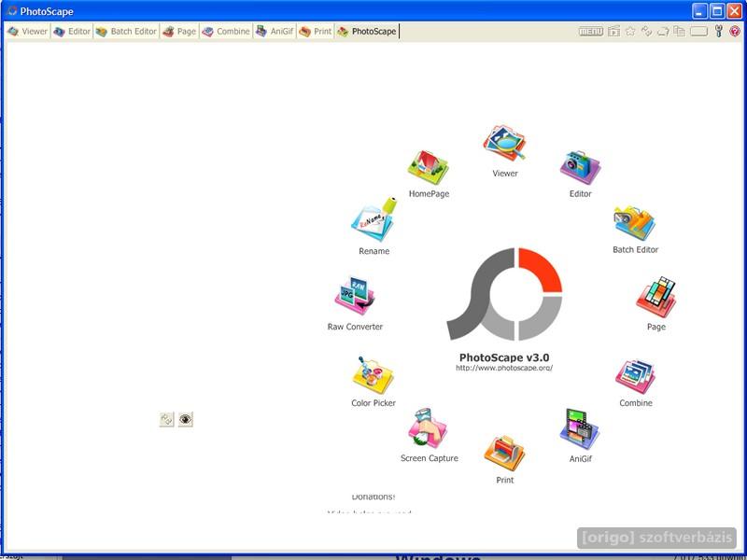Image resolution: width=747 pixels, height=560 pixels.
Task: Start the Screen Capture tool
Action: 429,428
